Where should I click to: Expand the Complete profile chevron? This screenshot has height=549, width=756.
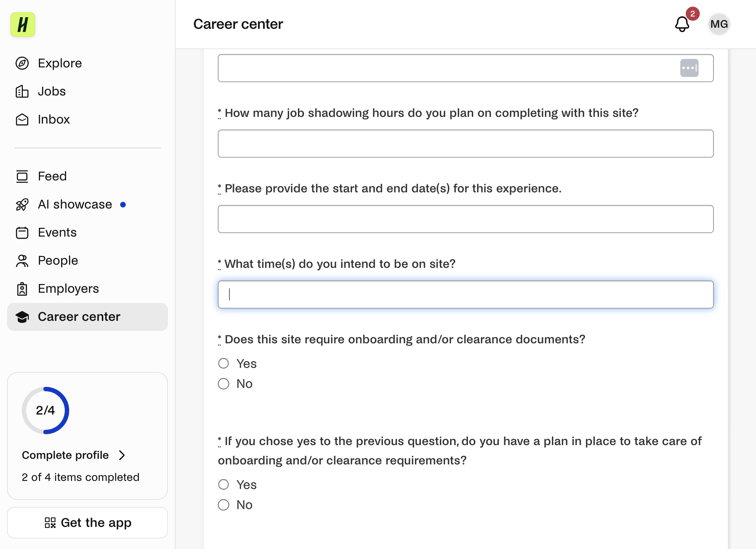[x=122, y=455]
